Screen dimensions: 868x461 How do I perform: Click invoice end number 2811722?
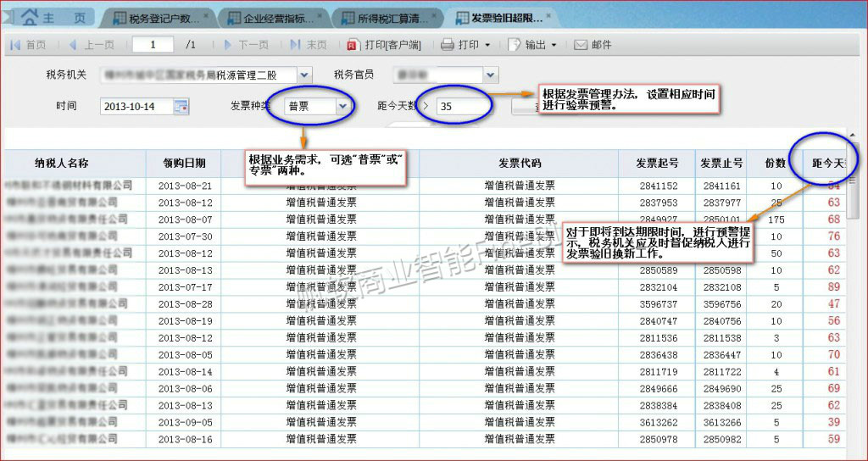click(722, 372)
